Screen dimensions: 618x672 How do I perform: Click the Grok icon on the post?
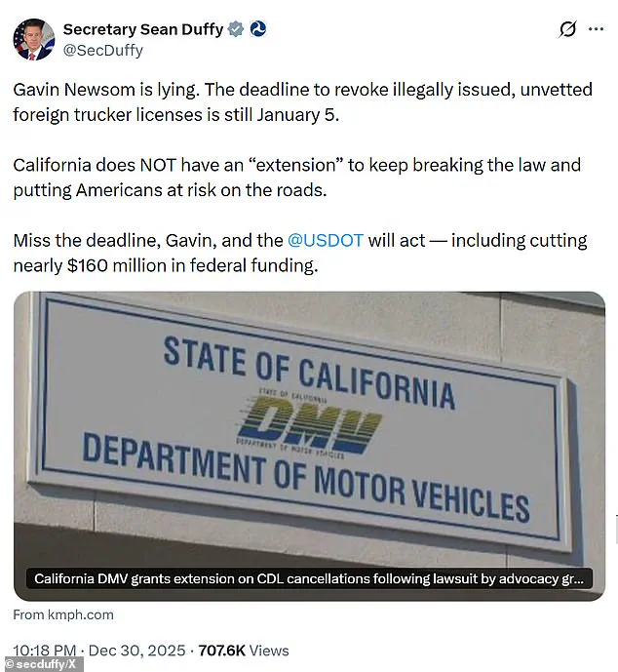point(567,29)
